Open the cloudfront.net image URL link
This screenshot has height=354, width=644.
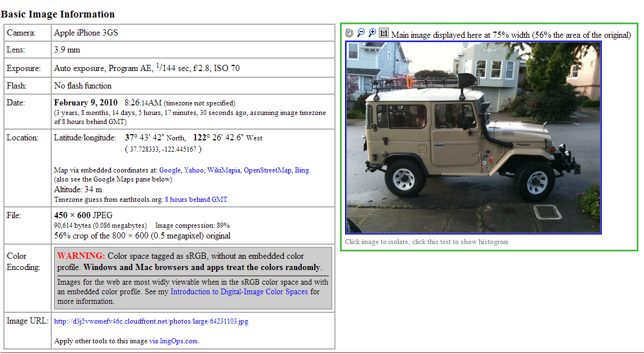click(x=151, y=322)
